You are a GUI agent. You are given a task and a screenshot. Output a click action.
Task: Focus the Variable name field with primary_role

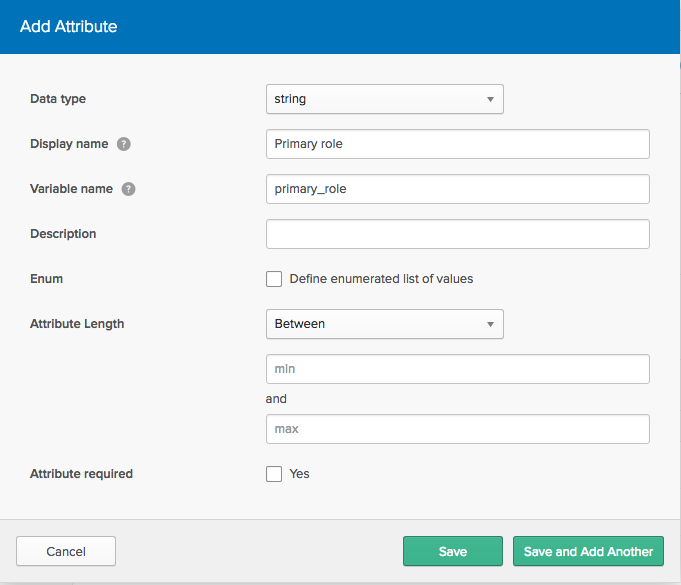tap(457, 189)
